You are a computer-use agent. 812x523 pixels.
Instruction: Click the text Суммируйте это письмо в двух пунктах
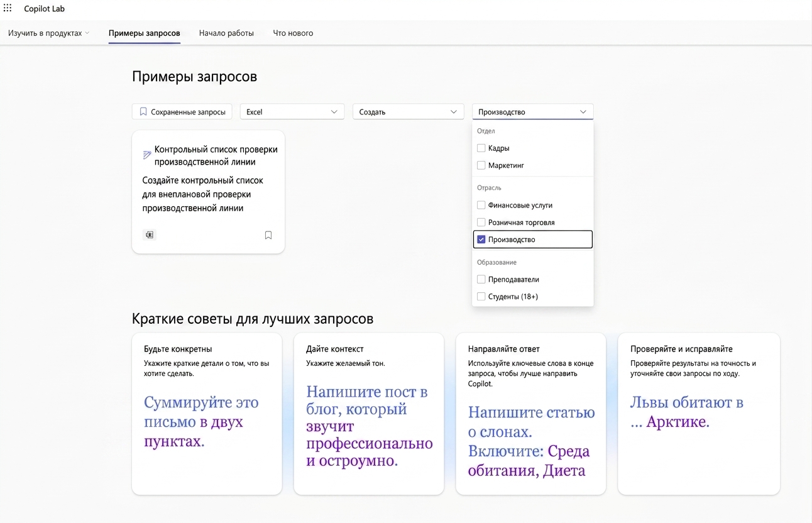click(x=201, y=422)
